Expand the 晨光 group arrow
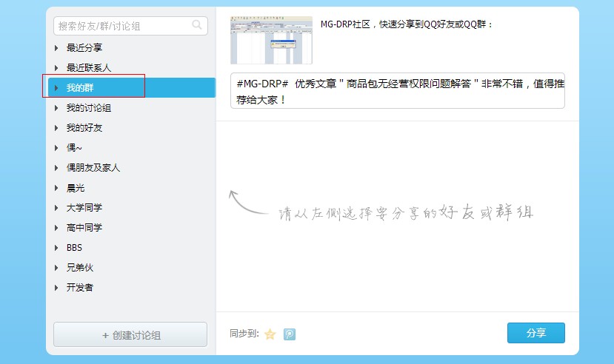The width and height of the screenshot is (614, 364). pos(56,188)
